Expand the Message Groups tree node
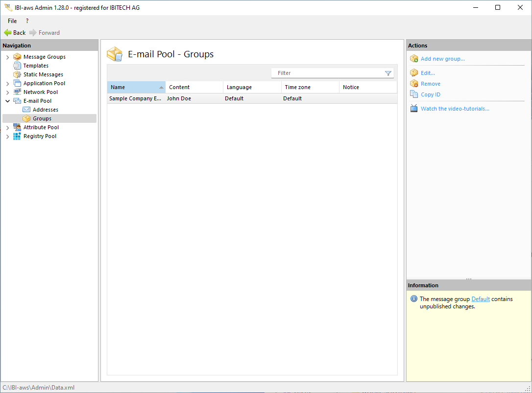This screenshot has height=393, width=532. tap(7, 57)
